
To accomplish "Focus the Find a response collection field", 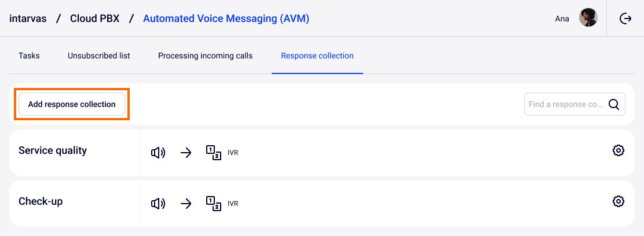I will click(565, 105).
